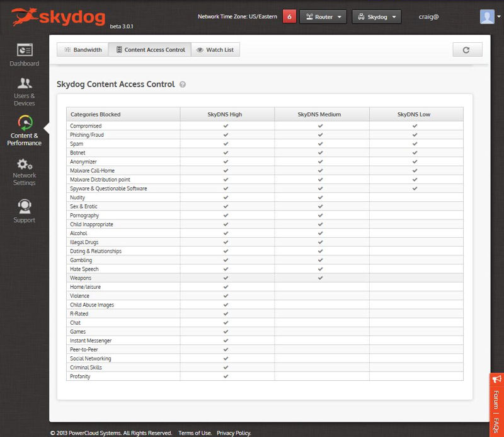Select the Phishing/Fraud category row

265,135
